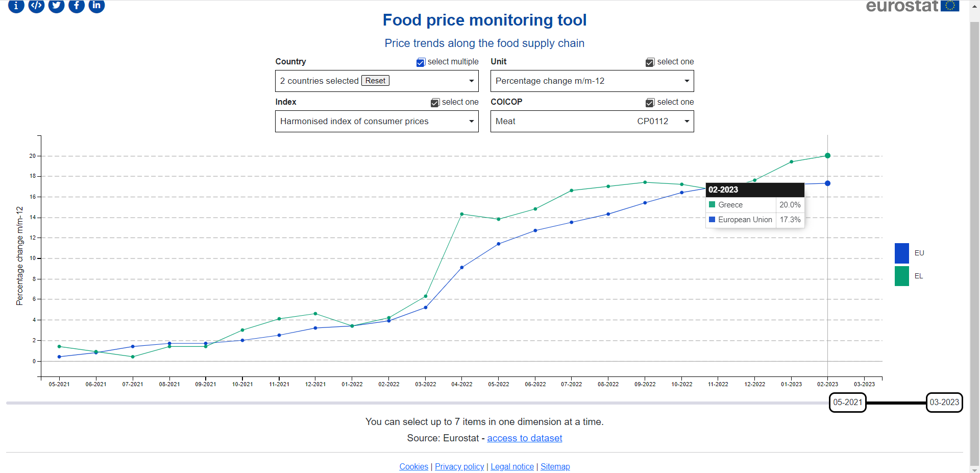Open the embed code icon
Image resolution: width=980 pixels, height=473 pixels.
point(36,5)
